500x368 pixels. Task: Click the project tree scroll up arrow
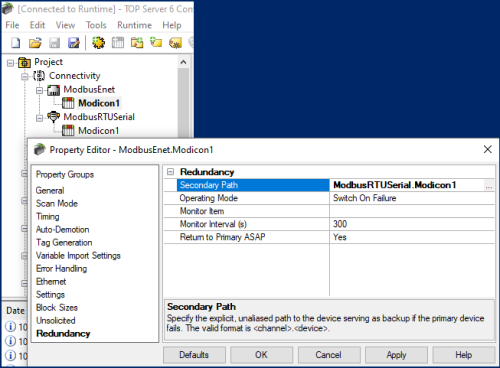point(183,62)
